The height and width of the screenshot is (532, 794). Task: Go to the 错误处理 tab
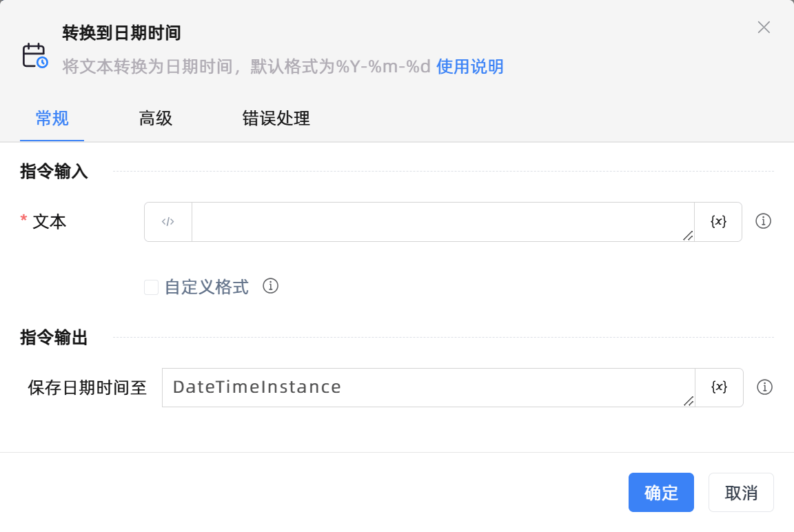pyautogui.click(x=276, y=119)
